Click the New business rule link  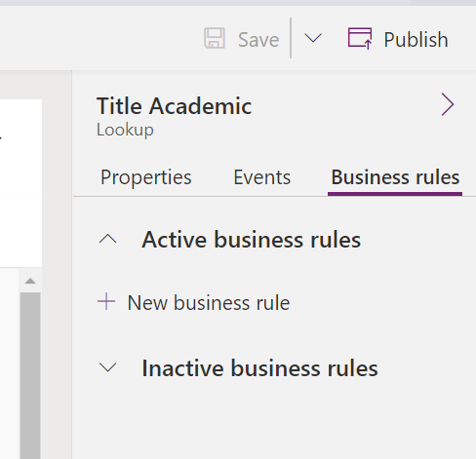point(209,303)
